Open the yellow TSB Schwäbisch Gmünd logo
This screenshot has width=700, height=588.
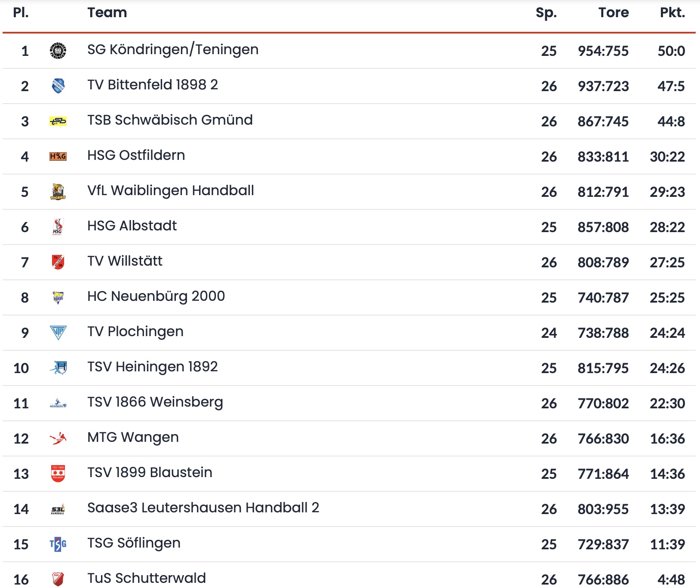(x=58, y=121)
